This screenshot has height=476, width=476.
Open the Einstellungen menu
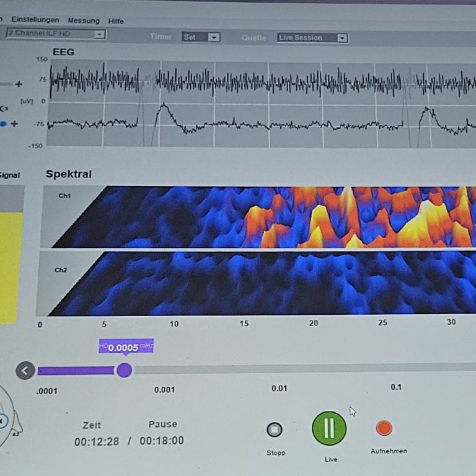pyautogui.click(x=34, y=20)
